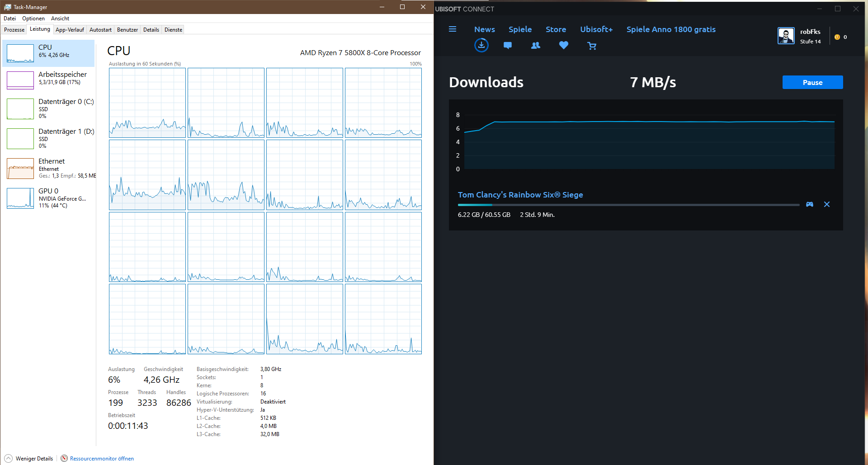
Task: Click the Rainbow Six Siege download progress bar
Action: point(629,205)
